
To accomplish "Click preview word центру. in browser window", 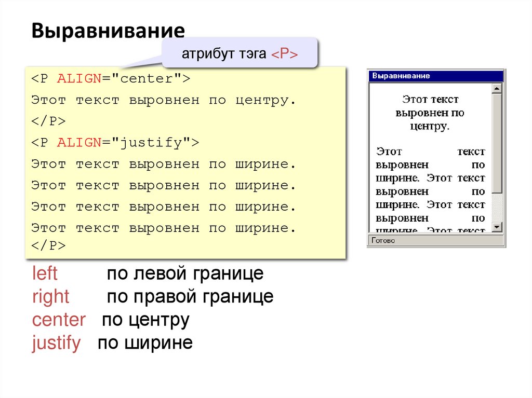I will (x=430, y=126).
